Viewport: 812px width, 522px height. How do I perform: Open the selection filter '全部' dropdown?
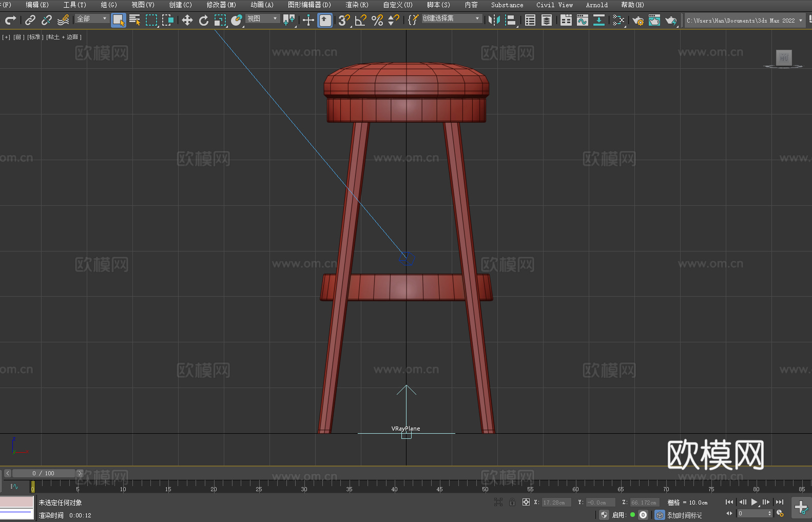pos(92,18)
